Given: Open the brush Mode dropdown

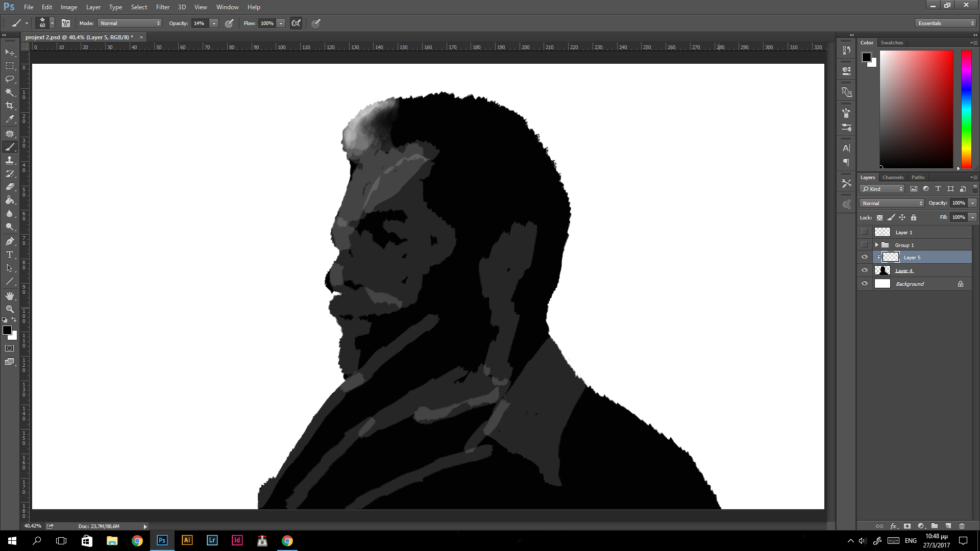Looking at the screenshot, I should click(130, 23).
